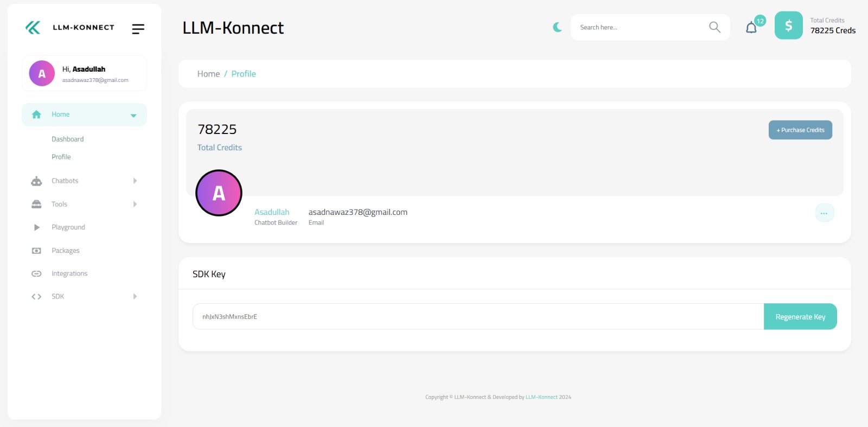Click the Tools toolbox icon
This screenshot has width=868, height=427.
36,205
